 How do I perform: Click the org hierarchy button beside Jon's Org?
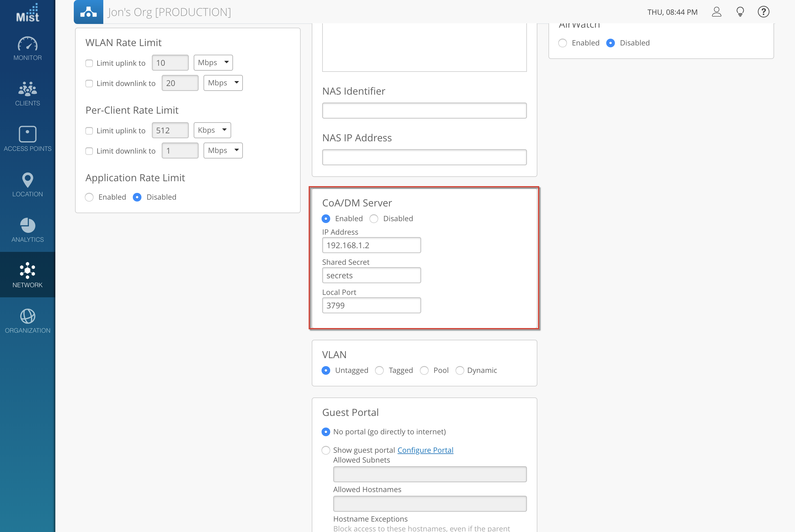(88, 12)
